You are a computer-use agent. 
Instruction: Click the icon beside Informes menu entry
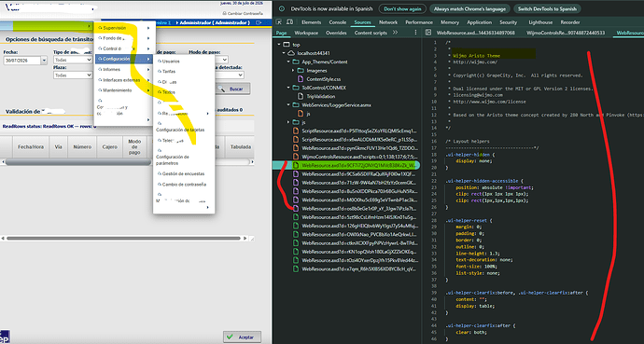tap(100, 69)
